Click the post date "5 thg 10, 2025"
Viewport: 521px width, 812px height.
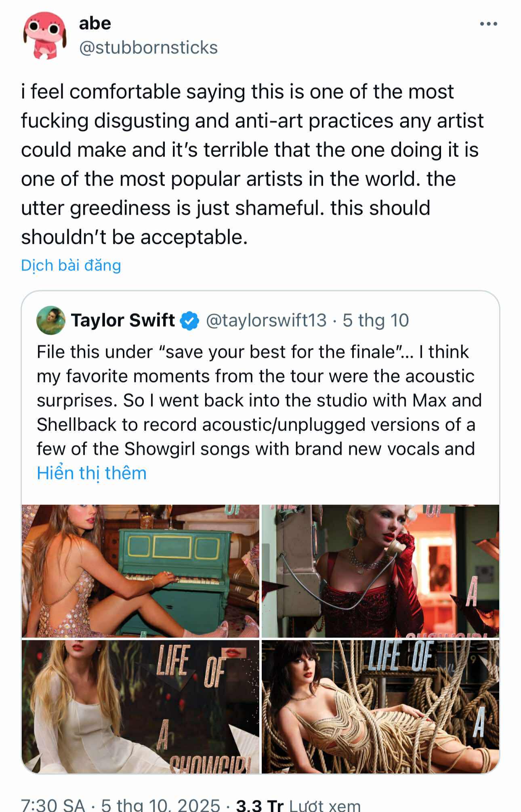point(161,805)
